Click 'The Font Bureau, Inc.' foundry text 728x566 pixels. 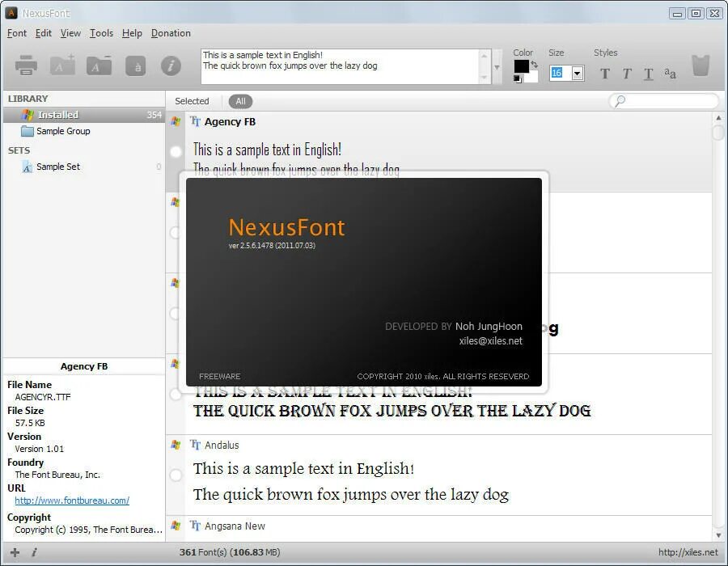[57, 475]
